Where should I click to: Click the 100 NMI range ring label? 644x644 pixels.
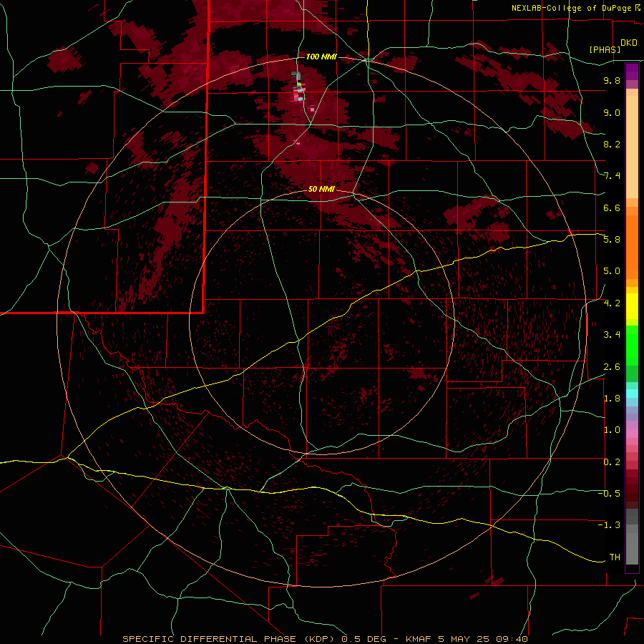point(321,57)
